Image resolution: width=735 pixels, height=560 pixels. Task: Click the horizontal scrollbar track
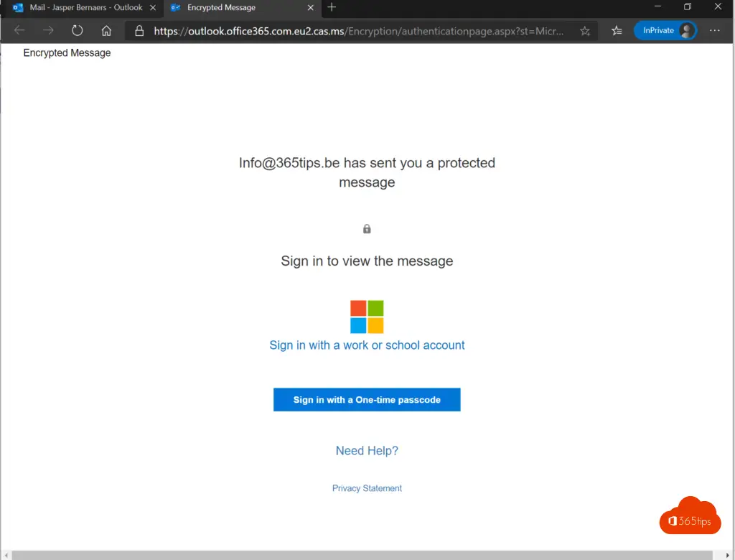click(362, 555)
